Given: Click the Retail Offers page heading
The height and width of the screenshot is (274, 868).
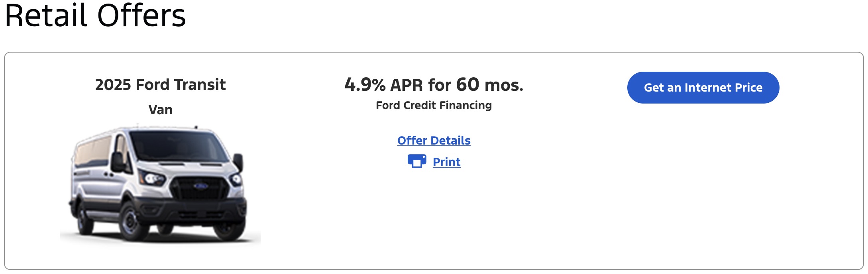Looking at the screenshot, I should point(95,16).
